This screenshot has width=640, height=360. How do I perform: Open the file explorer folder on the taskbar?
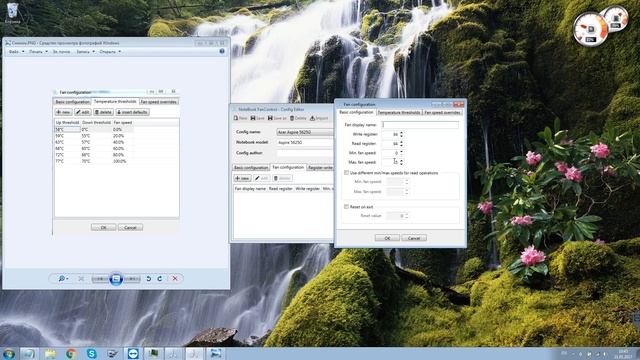(50, 353)
